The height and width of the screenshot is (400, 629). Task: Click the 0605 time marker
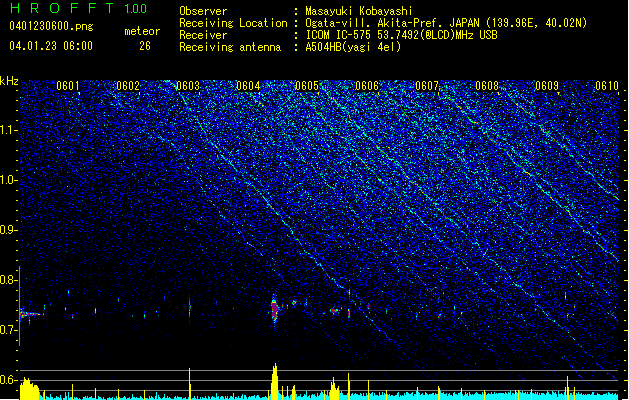coord(307,86)
